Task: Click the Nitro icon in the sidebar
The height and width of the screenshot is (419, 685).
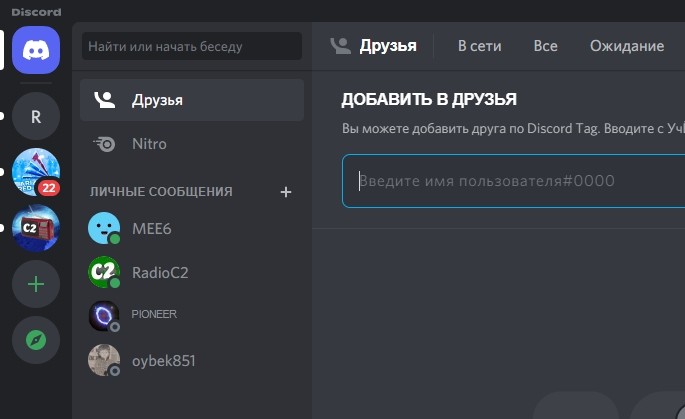Action: (x=104, y=144)
